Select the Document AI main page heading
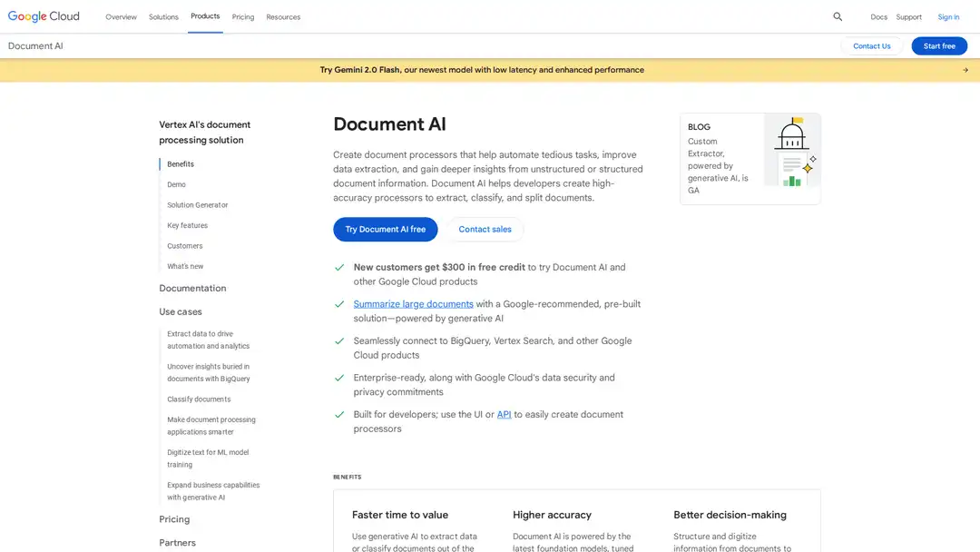 click(x=389, y=123)
